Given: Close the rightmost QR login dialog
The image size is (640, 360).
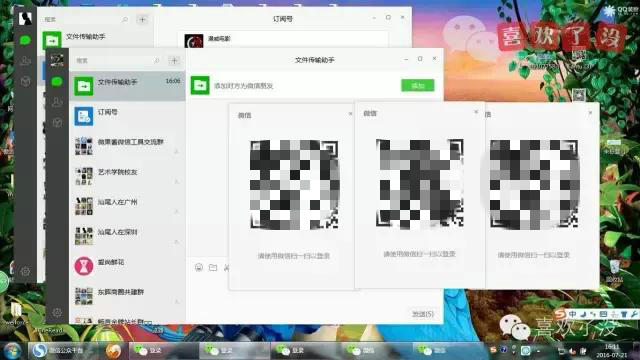Looking at the screenshot, I should (x=590, y=112).
